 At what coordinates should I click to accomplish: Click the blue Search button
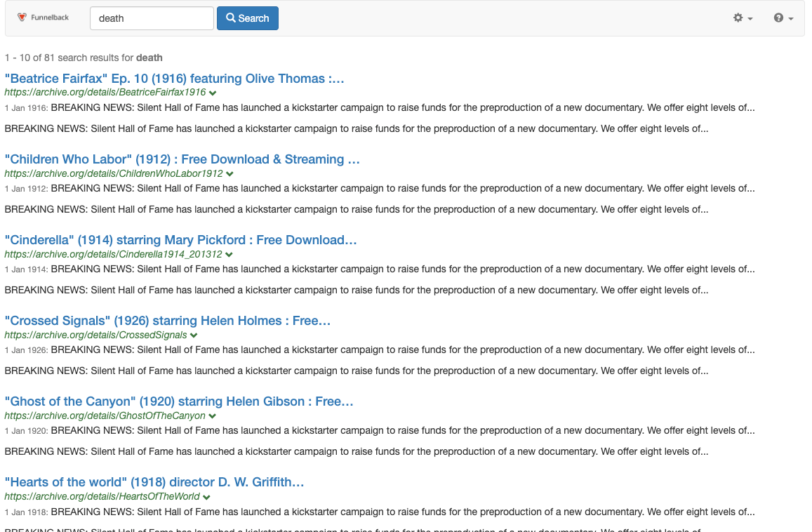pos(247,18)
